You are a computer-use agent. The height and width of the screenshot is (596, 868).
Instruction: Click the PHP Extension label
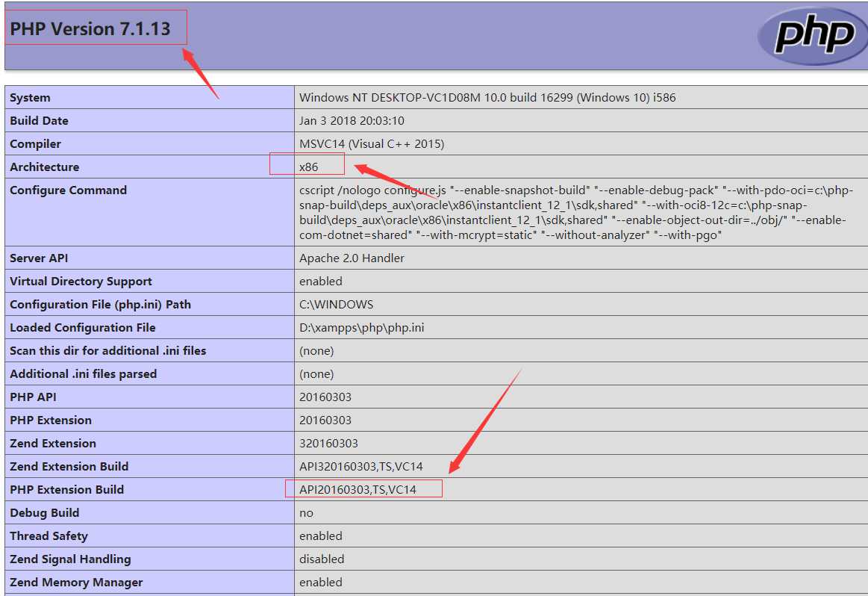tap(50, 421)
